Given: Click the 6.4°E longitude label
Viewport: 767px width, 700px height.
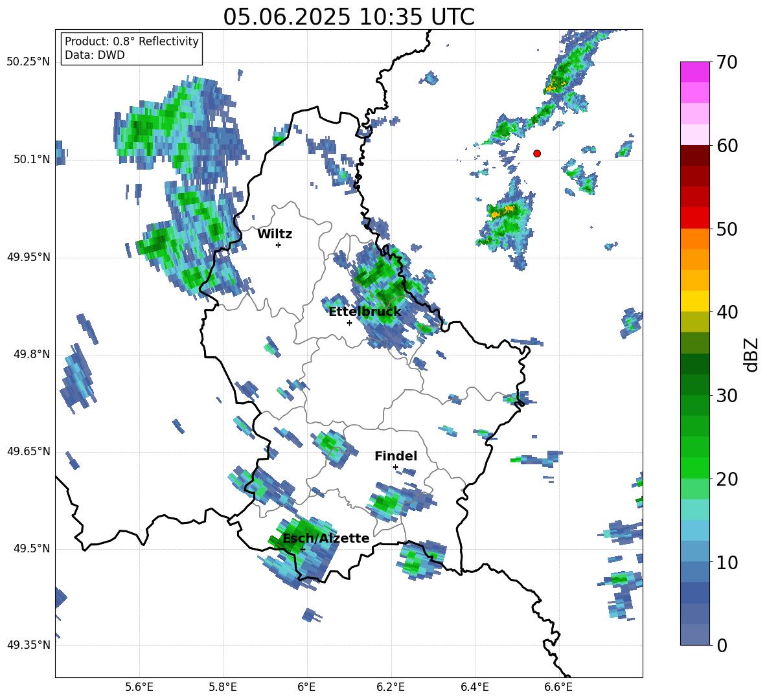Looking at the screenshot, I should (474, 687).
